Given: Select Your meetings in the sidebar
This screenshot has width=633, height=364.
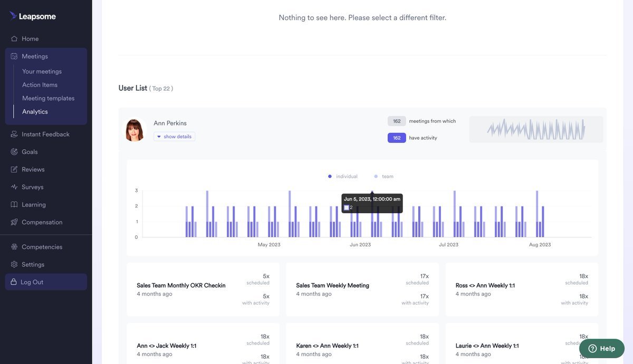Looking at the screenshot, I should pyautogui.click(x=42, y=71).
